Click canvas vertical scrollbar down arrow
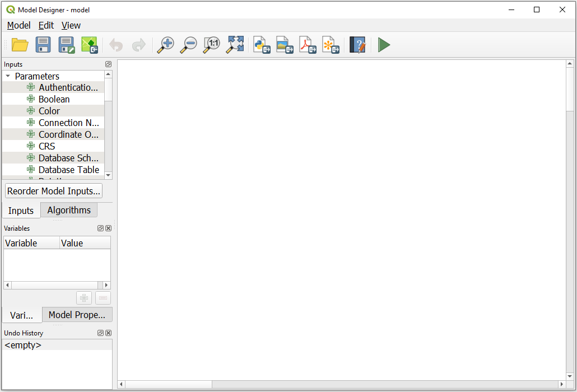Viewport: 577px width, 392px height. point(570,376)
